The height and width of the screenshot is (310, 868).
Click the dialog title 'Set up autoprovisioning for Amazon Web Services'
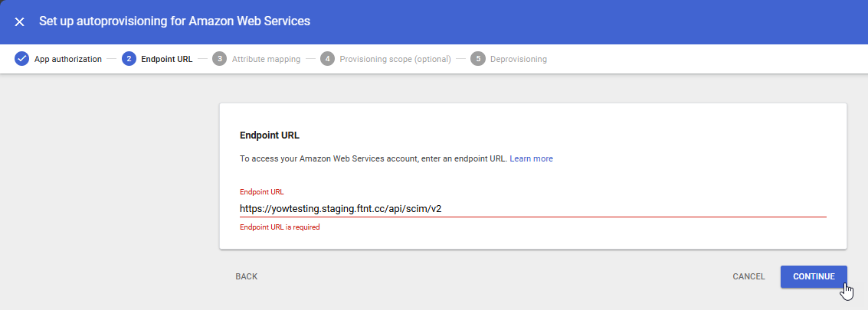[x=175, y=21]
